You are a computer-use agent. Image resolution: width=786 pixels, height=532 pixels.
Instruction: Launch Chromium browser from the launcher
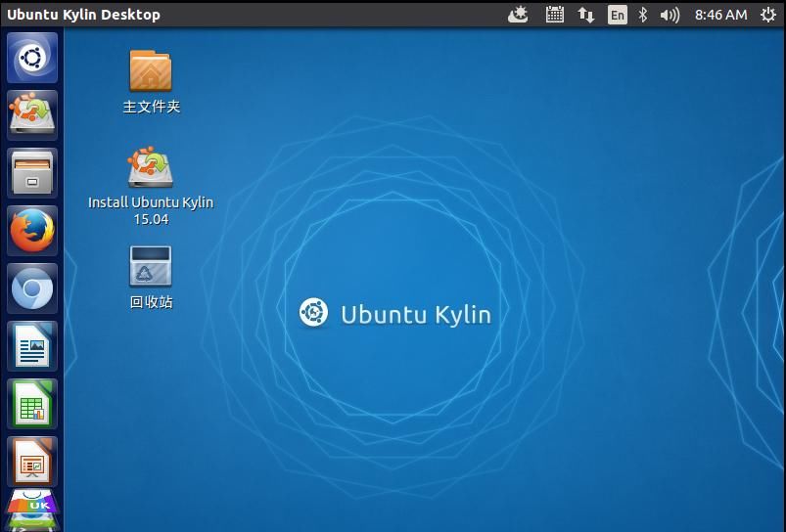[x=32, y=288]
